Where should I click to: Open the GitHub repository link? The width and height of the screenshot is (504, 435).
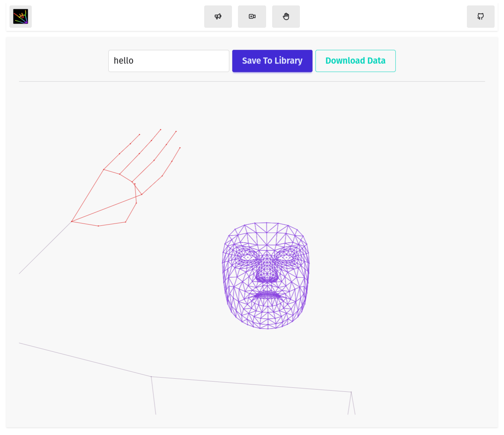(x=480, y=16)
